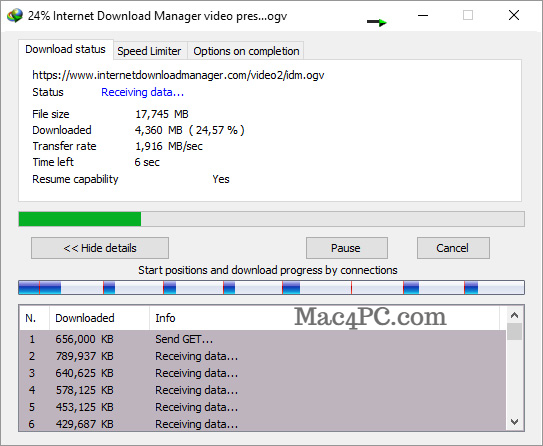Screen dimensions: 543x446
Task: Click the transfer rate 1,916 MB/sec
Action: pos(169,146)
